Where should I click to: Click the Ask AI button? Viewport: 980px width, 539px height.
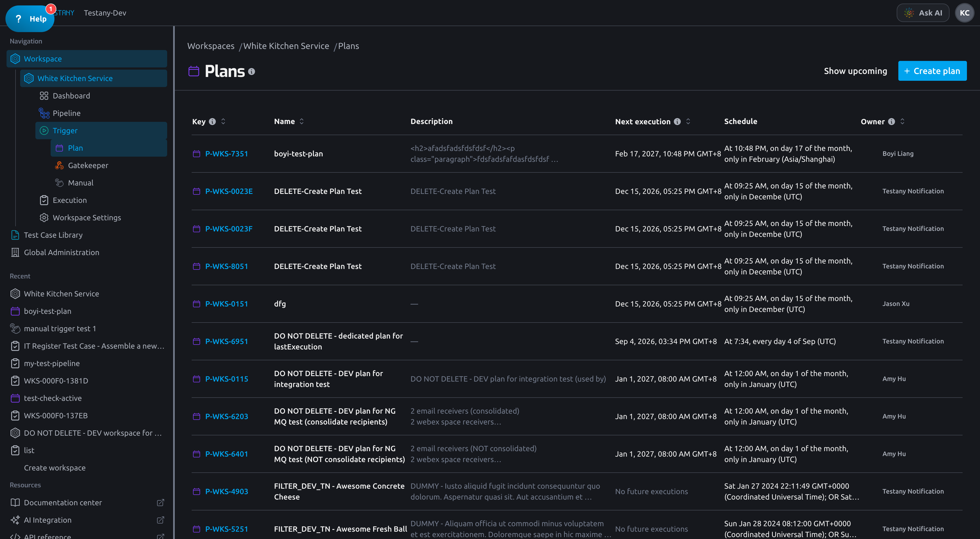[923, 13]
